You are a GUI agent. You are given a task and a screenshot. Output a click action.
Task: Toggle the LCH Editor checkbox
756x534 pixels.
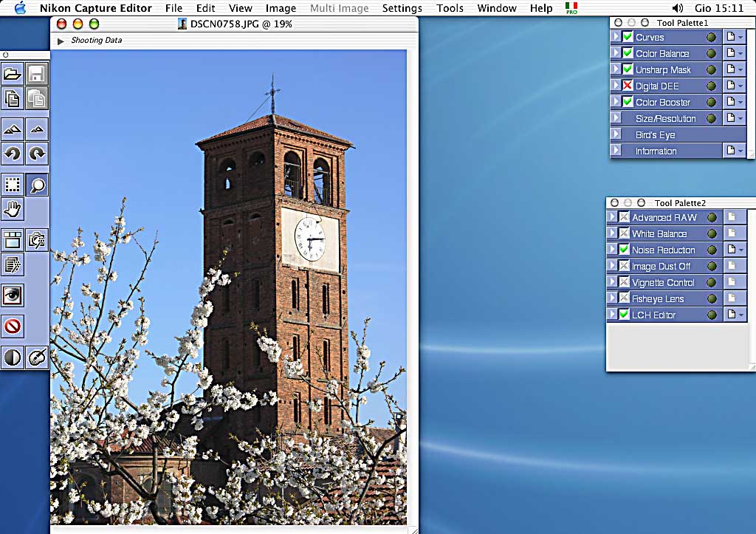coord(624,315)
